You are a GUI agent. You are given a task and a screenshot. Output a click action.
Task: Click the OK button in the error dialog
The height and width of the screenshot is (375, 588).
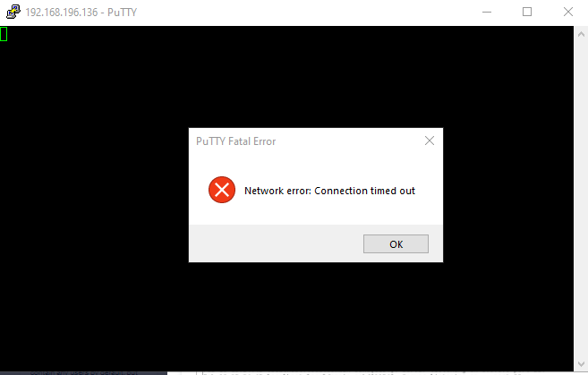[396, 244]
